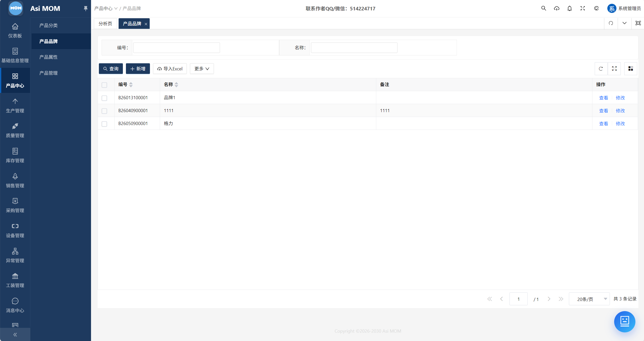Open notifications bell icon
This screenshot has height=341, width=644.
point(569,8)
